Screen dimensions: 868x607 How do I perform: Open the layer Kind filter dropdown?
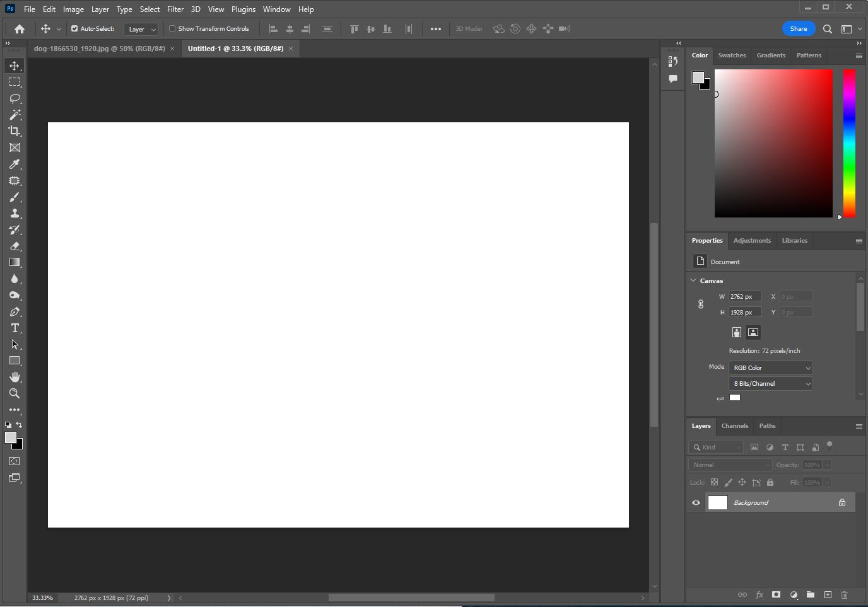pos(717,448)
